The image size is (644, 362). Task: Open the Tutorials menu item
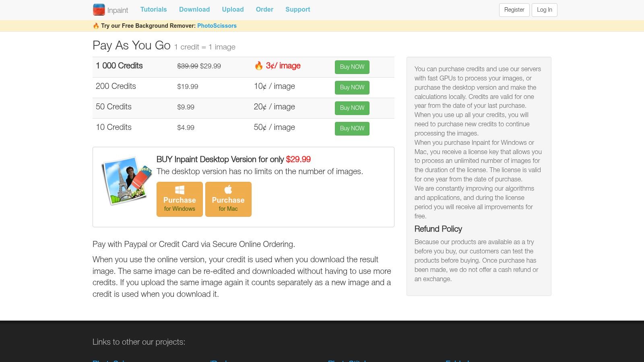tap(153, 10)
